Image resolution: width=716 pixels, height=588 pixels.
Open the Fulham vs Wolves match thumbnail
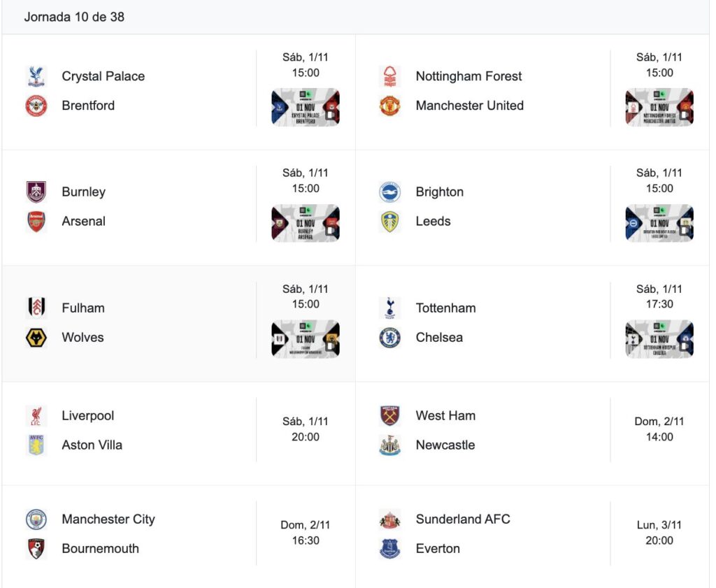click(306, 339)
